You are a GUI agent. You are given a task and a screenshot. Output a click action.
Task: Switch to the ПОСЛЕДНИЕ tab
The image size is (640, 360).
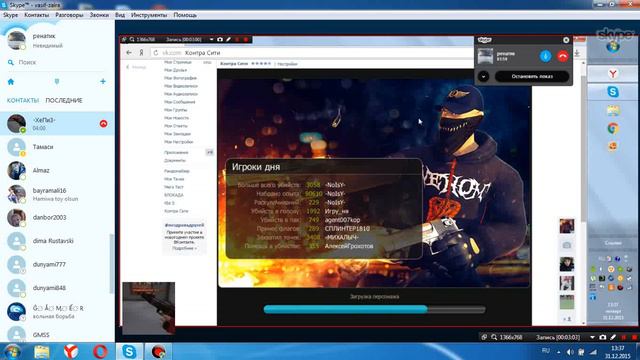[64, 100]
